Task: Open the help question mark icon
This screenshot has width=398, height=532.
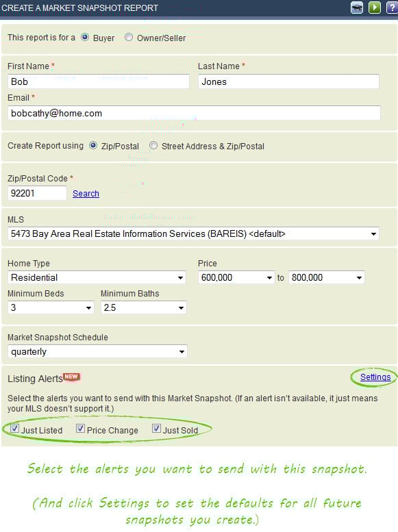Action: tap(393, 8)
